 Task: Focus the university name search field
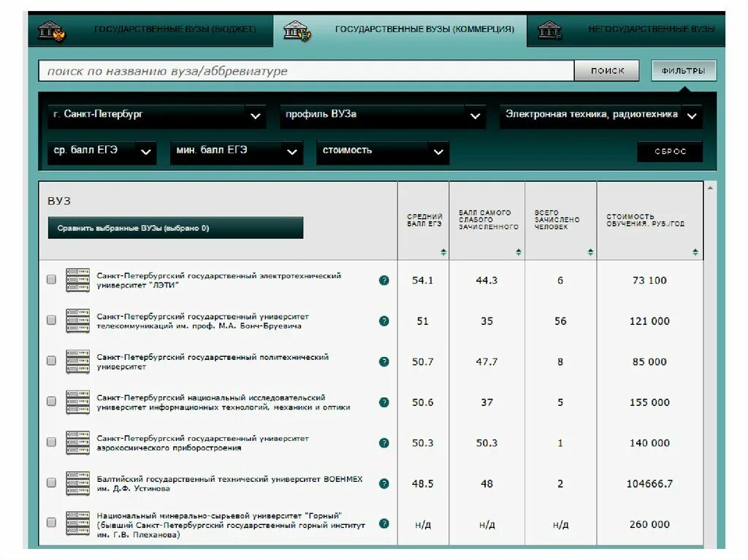tap(306, 71)
